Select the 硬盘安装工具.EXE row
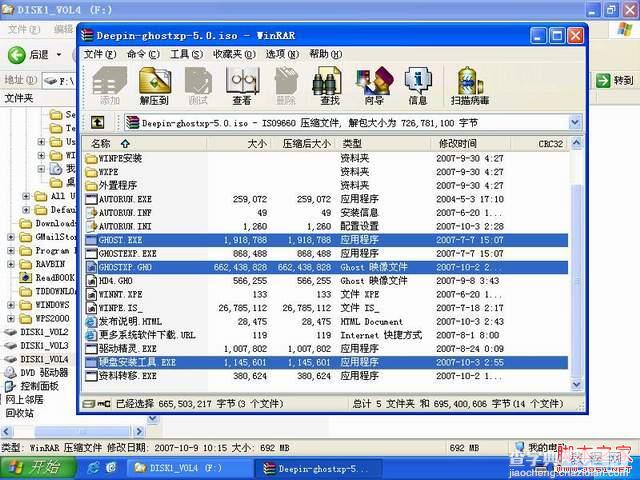The width and height of the screenshot is (640, 480). point(326,362)
